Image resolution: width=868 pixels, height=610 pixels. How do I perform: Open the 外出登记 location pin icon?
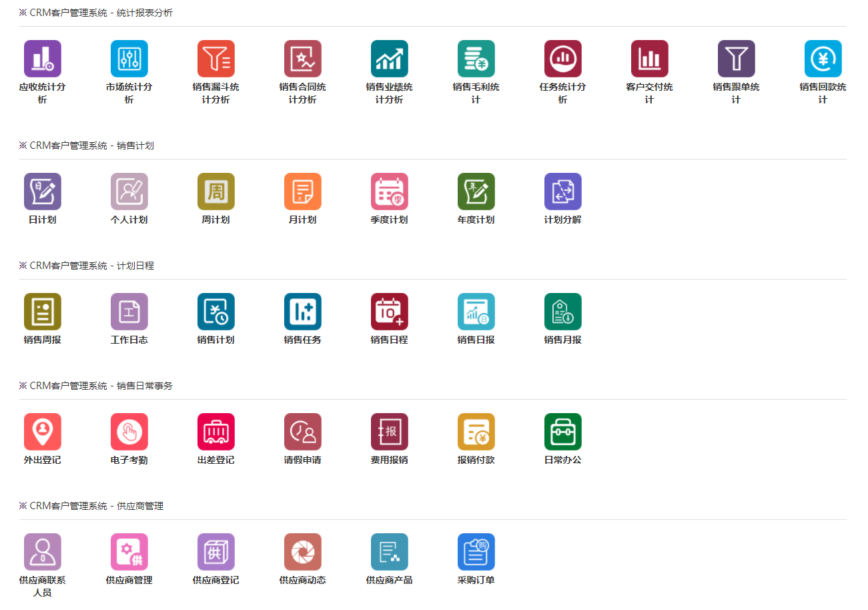(x=42, y=432)
